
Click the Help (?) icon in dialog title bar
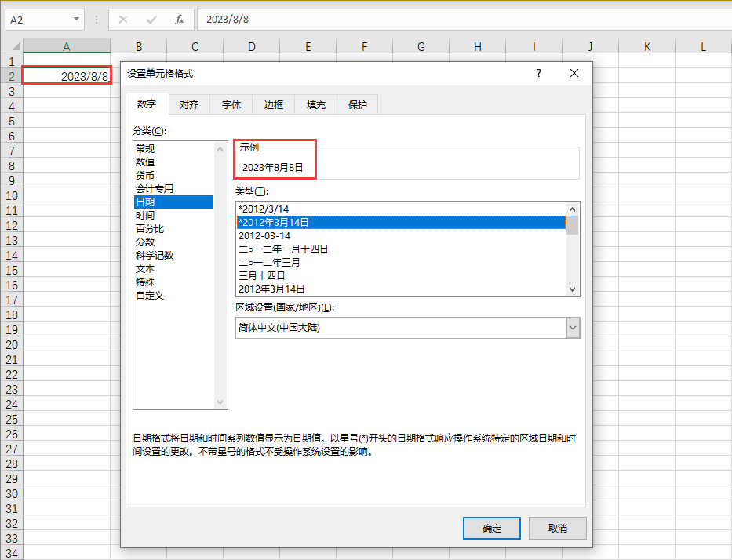coord(538,72)
